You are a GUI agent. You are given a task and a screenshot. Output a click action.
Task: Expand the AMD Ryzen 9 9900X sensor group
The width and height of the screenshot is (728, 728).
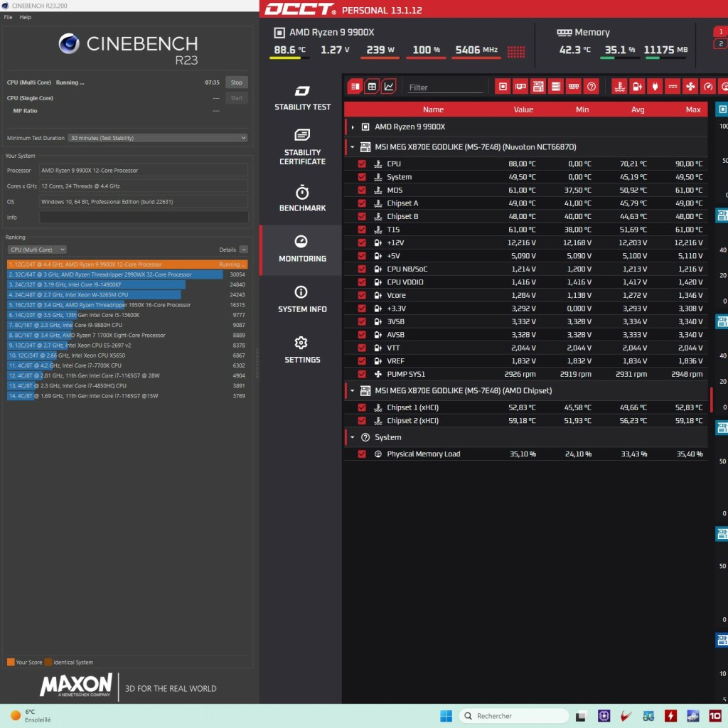pos(353,127)
